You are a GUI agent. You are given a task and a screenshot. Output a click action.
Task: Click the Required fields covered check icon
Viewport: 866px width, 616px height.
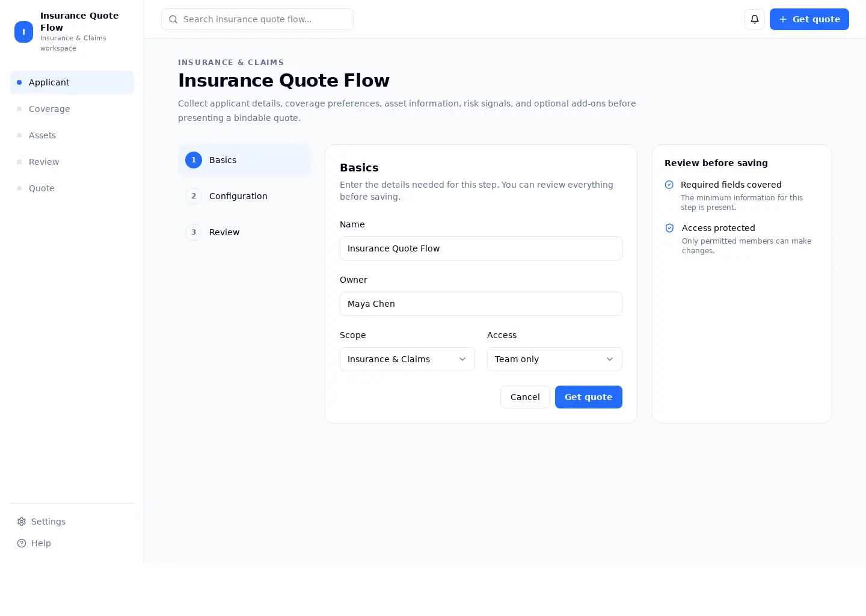[x=669, y=185]
